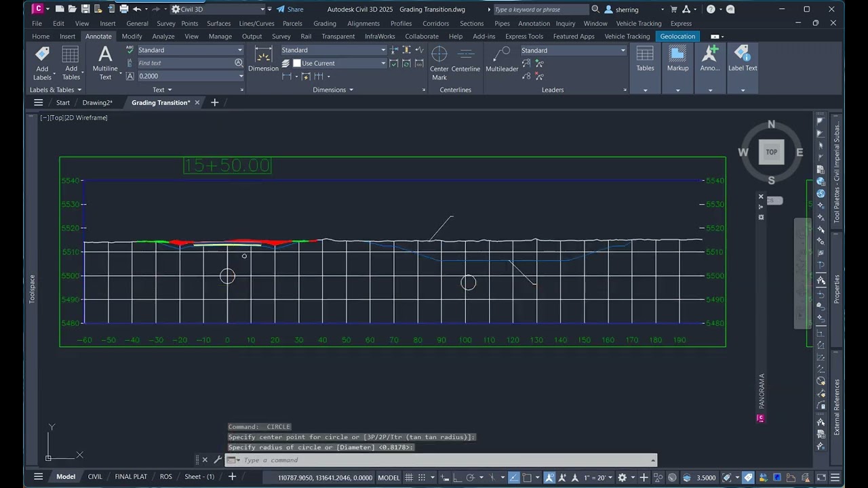
Task: Click the Find text input field
Action: [185, 63]
